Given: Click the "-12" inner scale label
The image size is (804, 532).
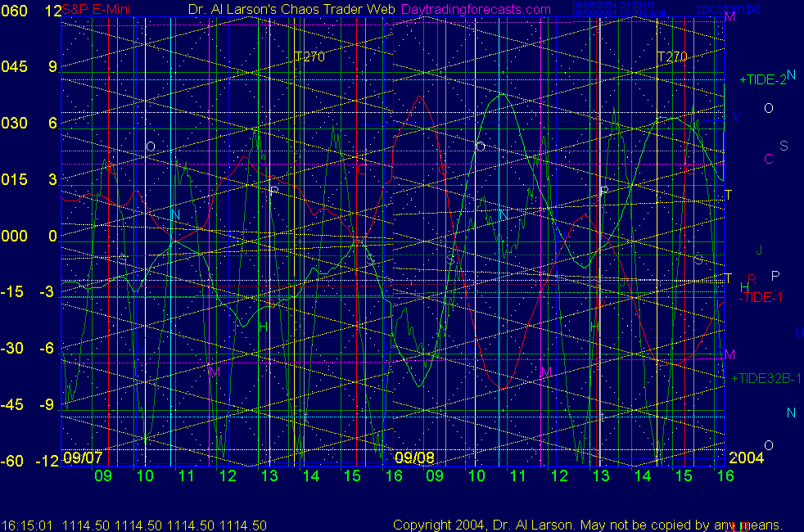Looking at the screenshot, I should (x=47, y=462).
